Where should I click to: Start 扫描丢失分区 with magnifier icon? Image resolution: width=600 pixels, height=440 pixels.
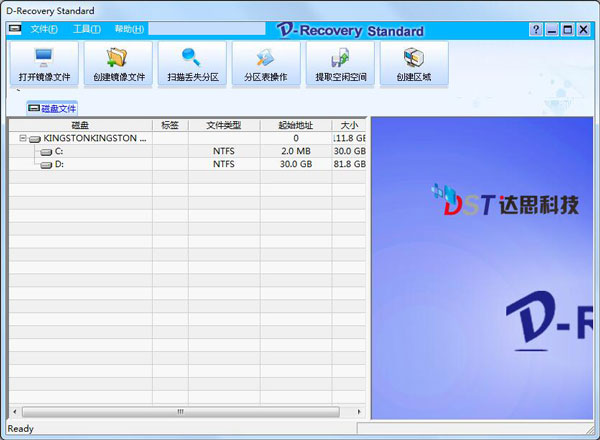(x=192, y=64)
